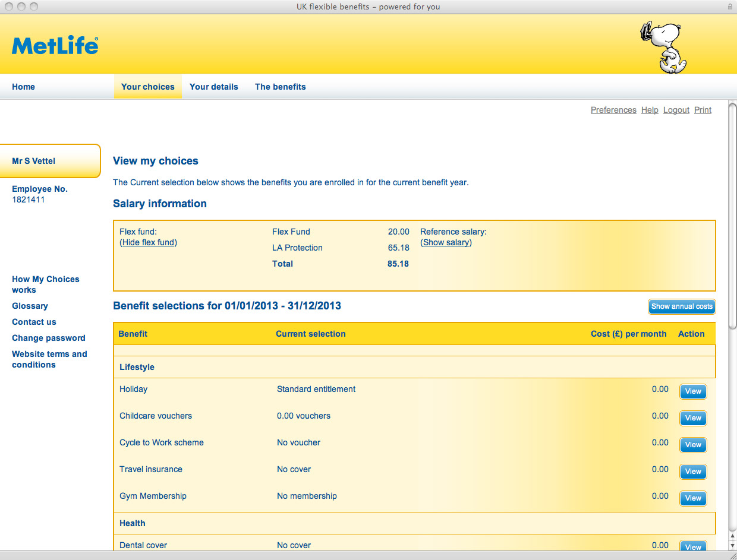Open the Change password link

pos(49,338)
